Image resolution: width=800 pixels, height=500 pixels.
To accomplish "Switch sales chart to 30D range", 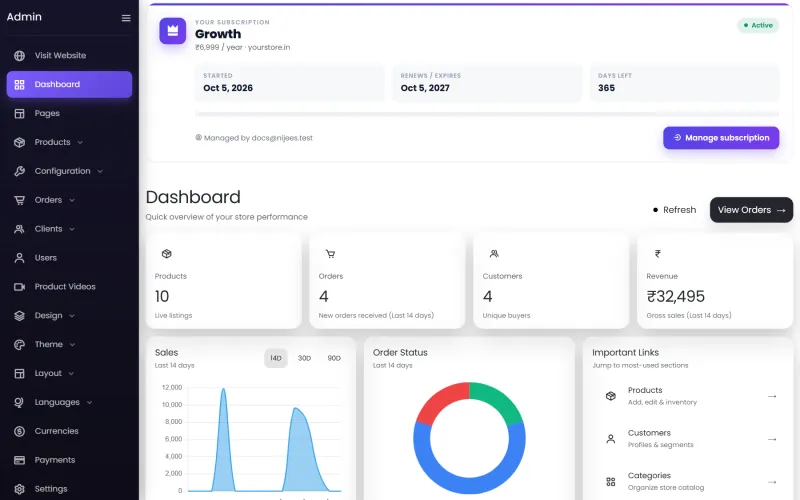I will pos(305,358).
